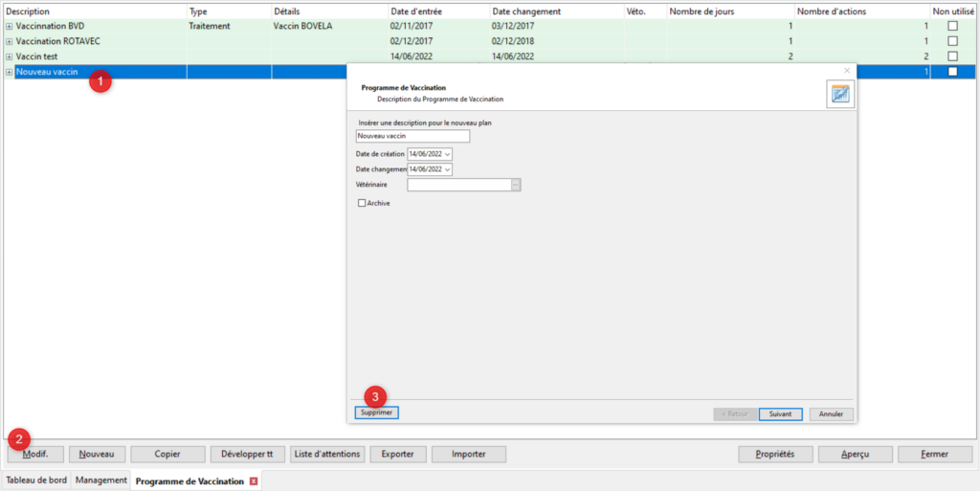Open the Date changement dropdown

[447, 169]
